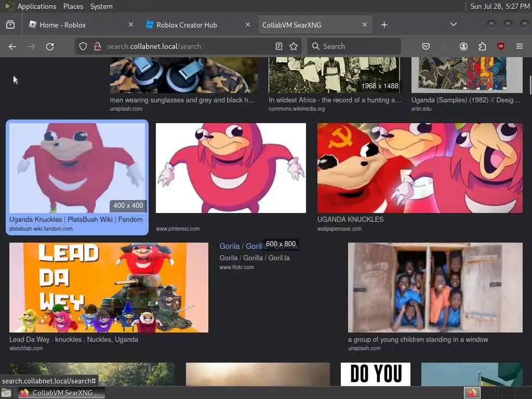The height and width of the screenshot is (399, 532).
Task: Bookmark this page with the star
Action: (294, 46)
